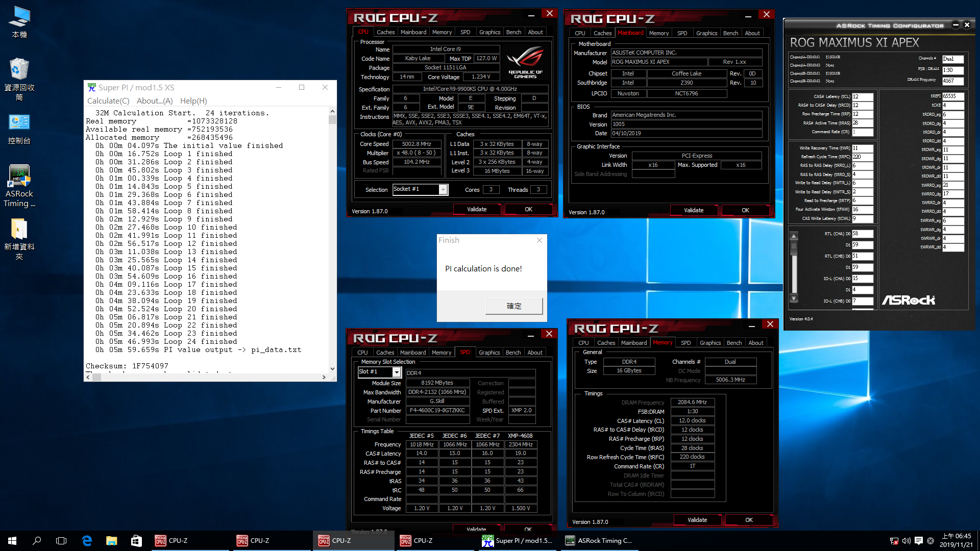Select About tab in Memory CPU-Z window
This screenshot has width=980, height=551.
point(755,343)
